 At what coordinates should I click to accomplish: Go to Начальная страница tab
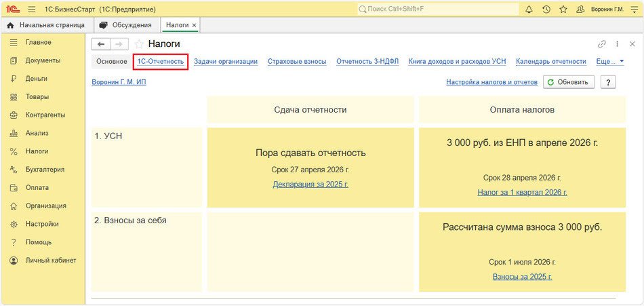(x=47, y=25)
